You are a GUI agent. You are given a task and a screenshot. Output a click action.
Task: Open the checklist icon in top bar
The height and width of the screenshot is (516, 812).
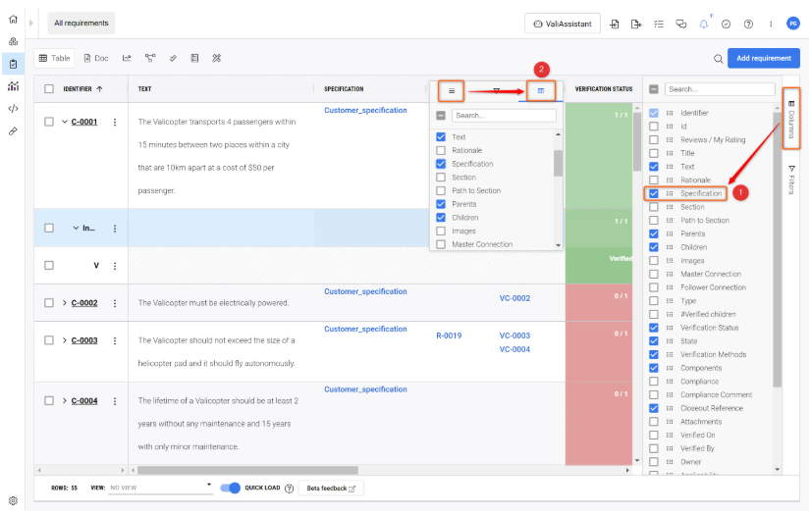tap(659, 24)
